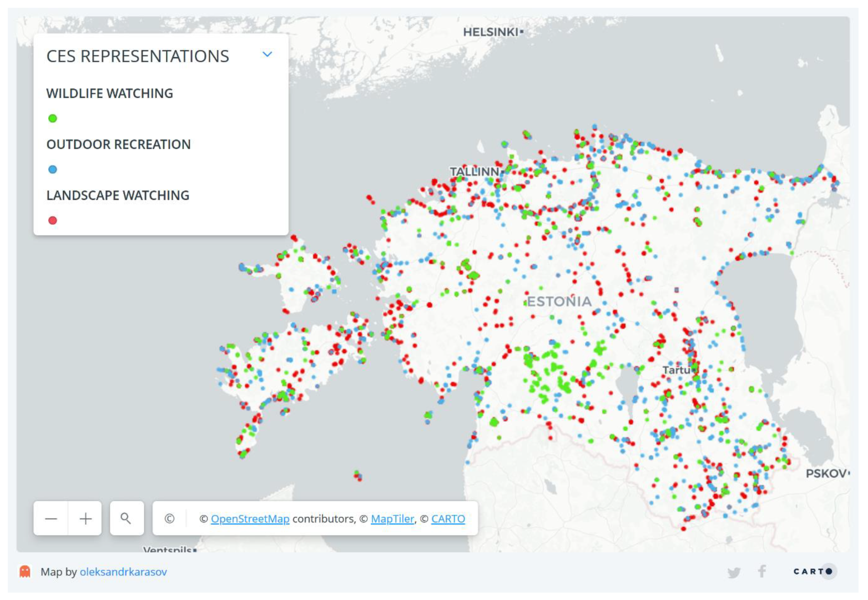
Task: Click the CES Representations legend title
Action: tap(138, 56)
